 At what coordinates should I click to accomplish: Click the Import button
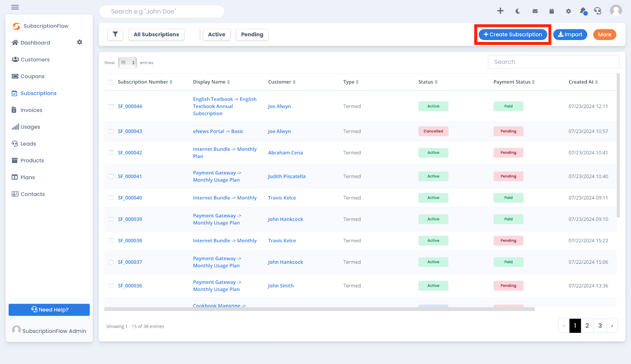click(x=570, y=34)
